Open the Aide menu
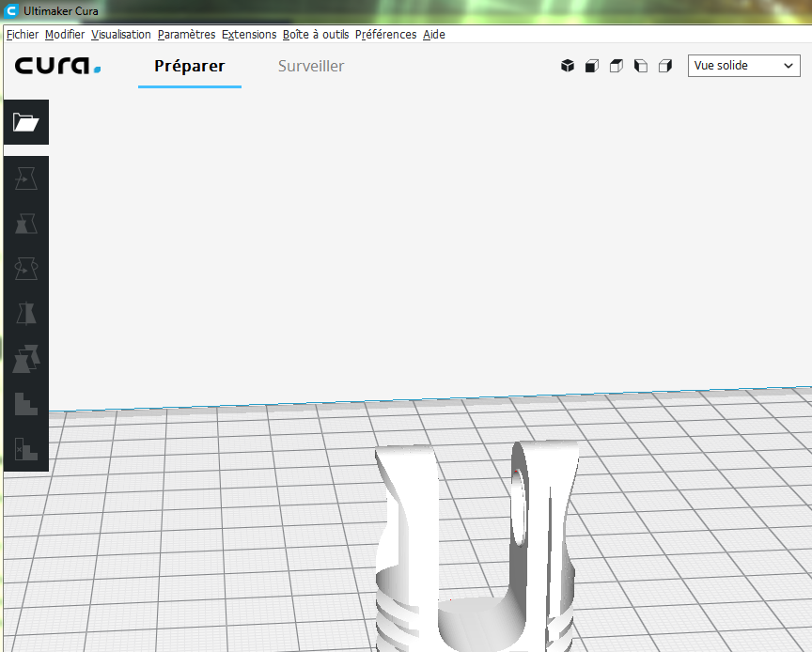 tap(434, 35)
